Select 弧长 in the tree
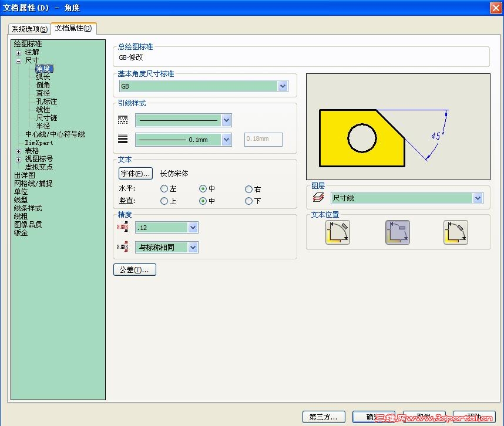Screen dimensions: 504x426 click(43, 77)
